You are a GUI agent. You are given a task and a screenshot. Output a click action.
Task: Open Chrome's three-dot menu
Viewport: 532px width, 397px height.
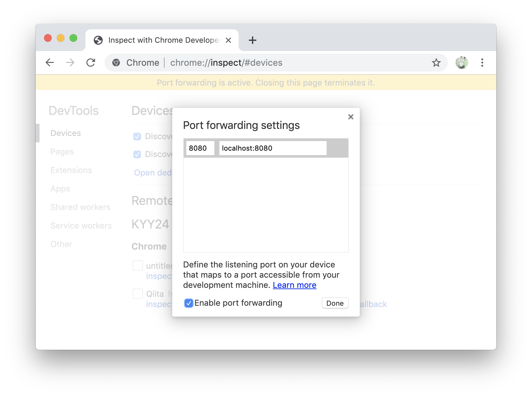point(482,63)
